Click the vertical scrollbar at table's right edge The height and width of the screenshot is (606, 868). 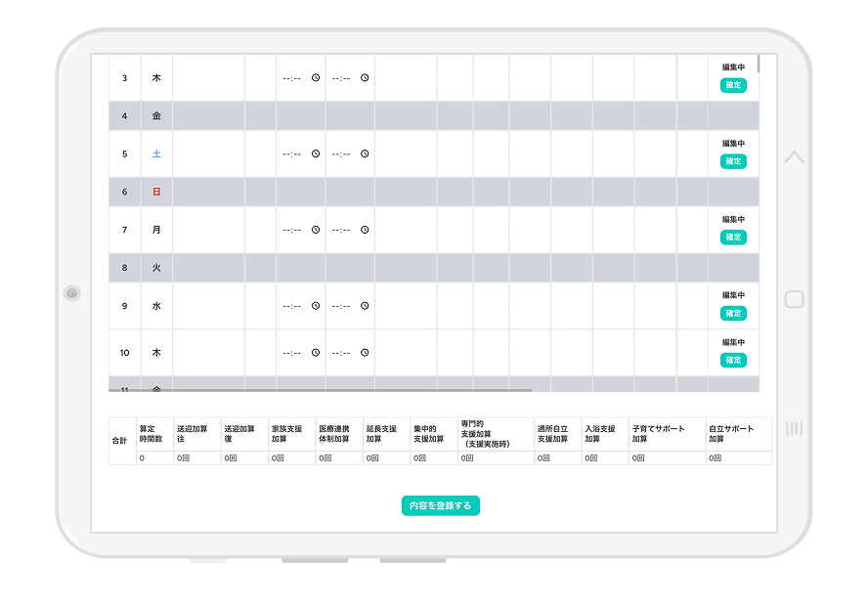coord(759,65)
